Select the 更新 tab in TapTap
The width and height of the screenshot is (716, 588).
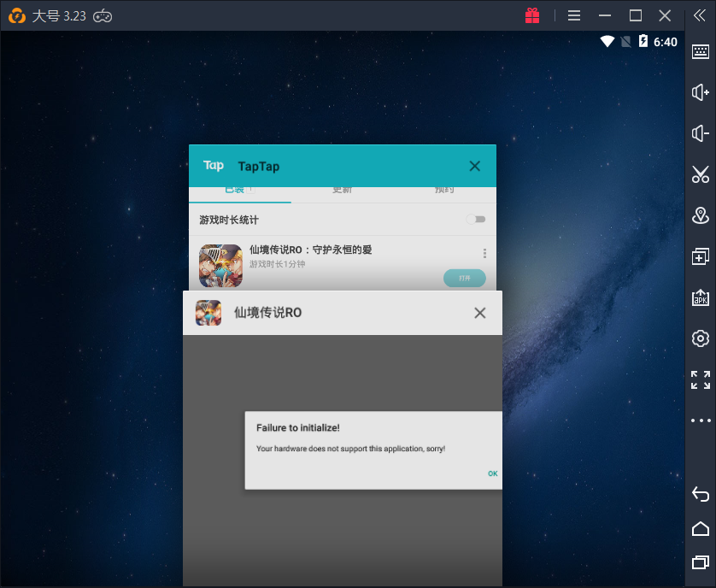[342, 190]
